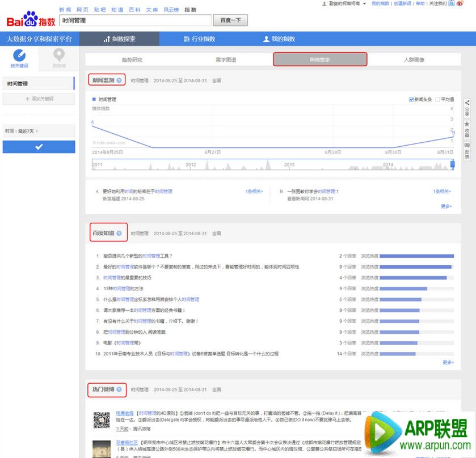476x458 pixels.
Task: Click help icon beside 新闻监测
Action: click(x=119, y=80)
